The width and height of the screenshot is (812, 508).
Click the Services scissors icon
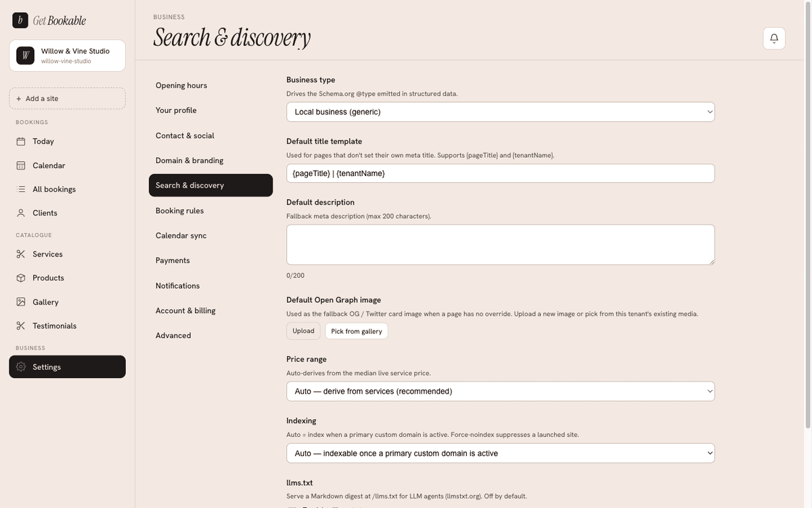click(21, 254)
